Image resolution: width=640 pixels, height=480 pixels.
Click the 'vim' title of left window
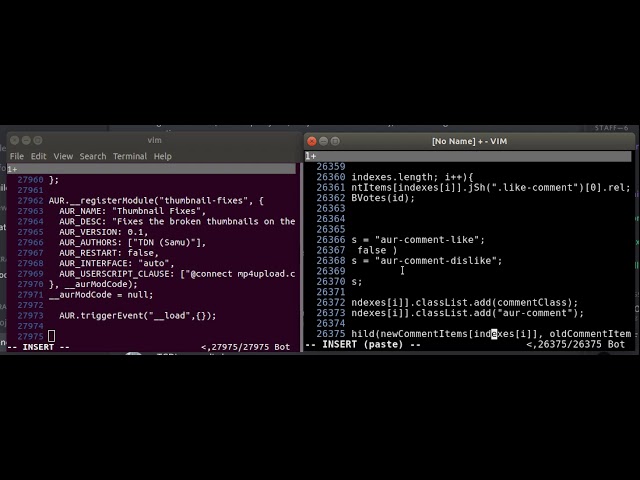(154, 140)
